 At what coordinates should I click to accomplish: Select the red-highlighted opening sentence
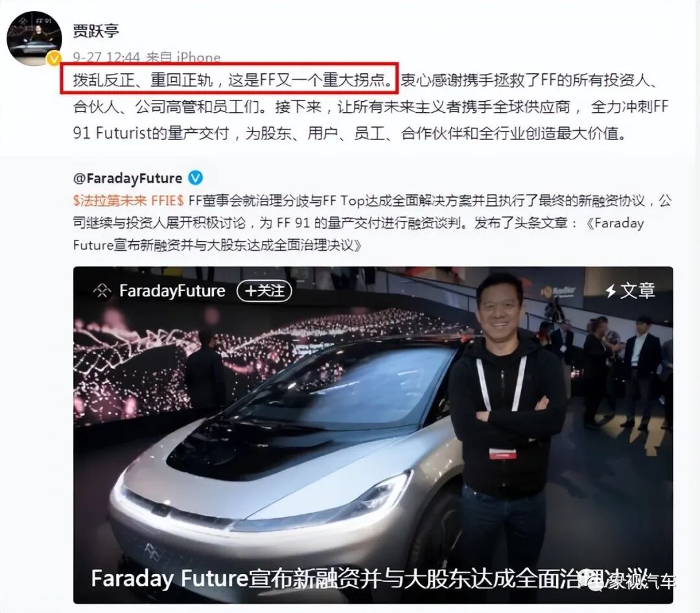tap(229, 80)
